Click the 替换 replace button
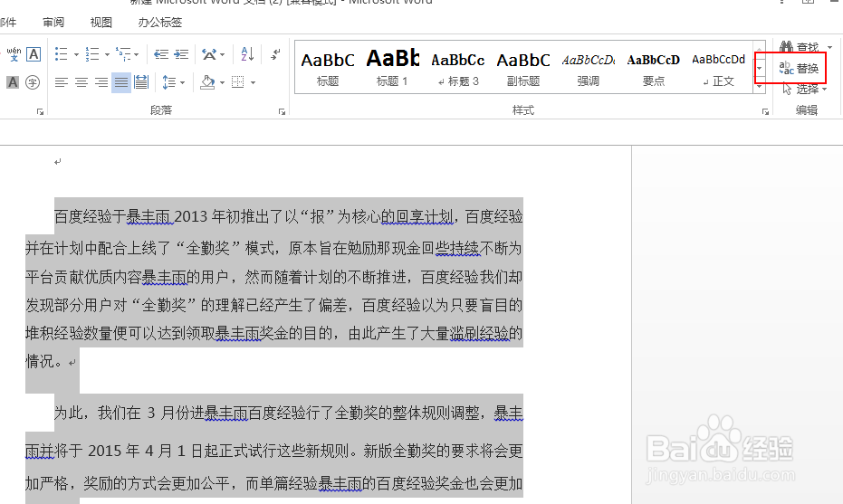Viewport: 843px width, 504px height. pos(799,68)
